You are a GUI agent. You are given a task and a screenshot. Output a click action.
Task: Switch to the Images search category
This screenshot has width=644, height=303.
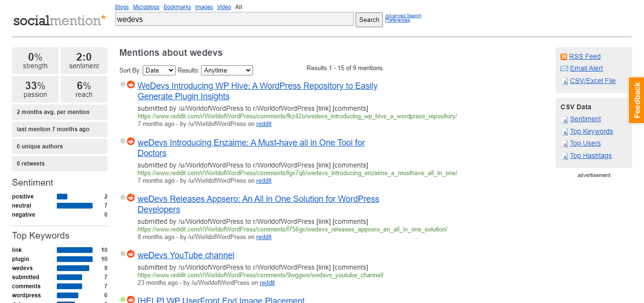[204, 7]
